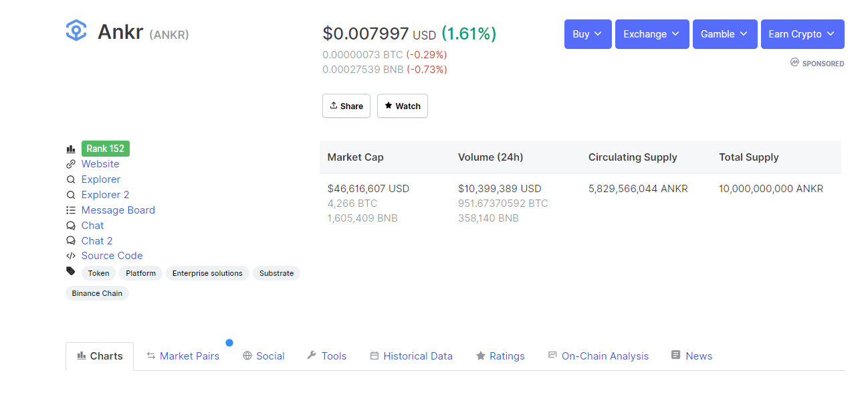Image resolution: width=868 pixels, height=393 pixels.
Task: Select the Binance Chain tag
Action: click(x=97, y=293)
